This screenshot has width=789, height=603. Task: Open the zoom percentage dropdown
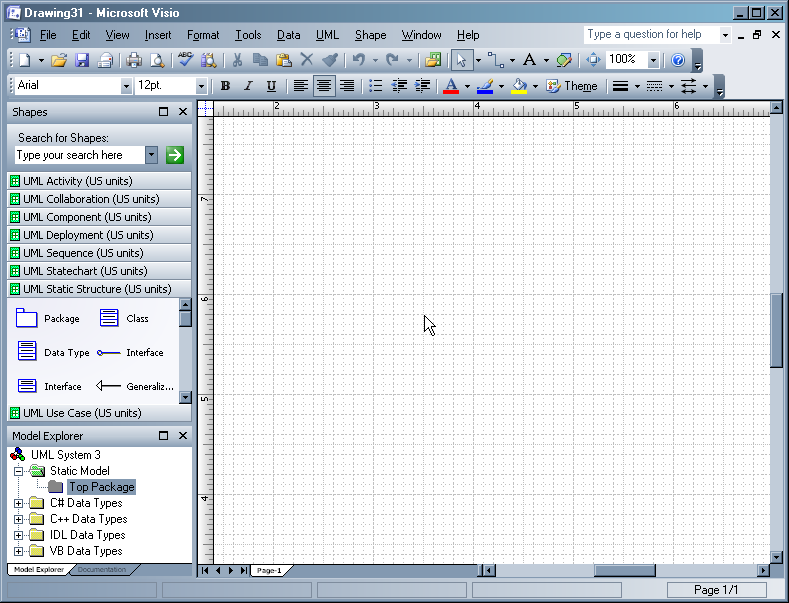[x=653, y=60]
